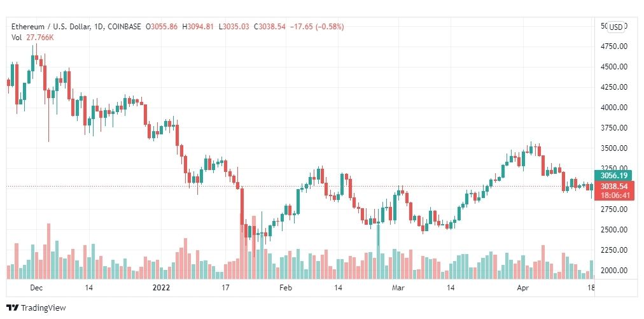Viewport: 644px width, 319px height.
Task: Click the 4000.00 price axis level
Action: point(614,108)
